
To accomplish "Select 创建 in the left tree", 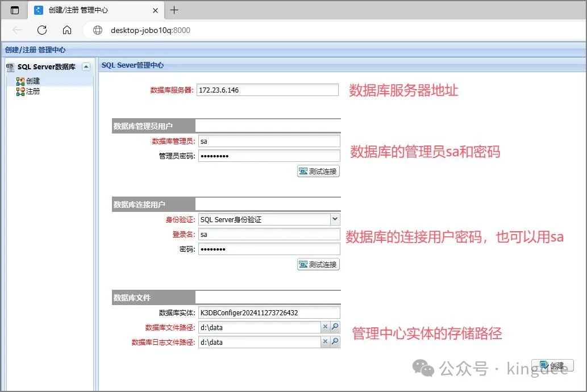I will tap(32, 81).
